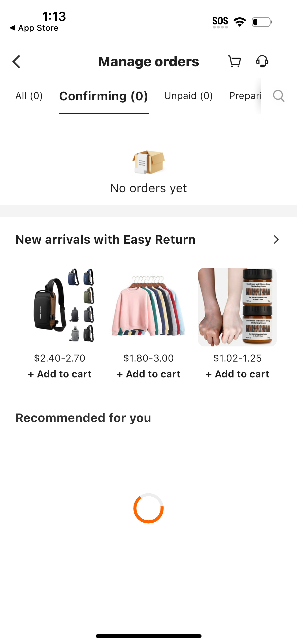This screenshot has width=297, height=644.
Task: Open the whitening cream product image
Action: pos(237,306)
